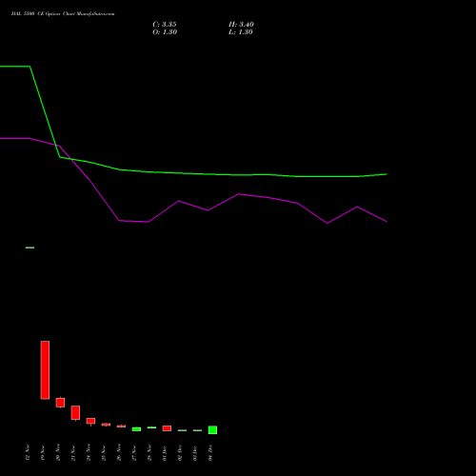This screenshot has width=476, height=476.
Task: Click the 28 Nov date label
Action: [x=149, y=453]
